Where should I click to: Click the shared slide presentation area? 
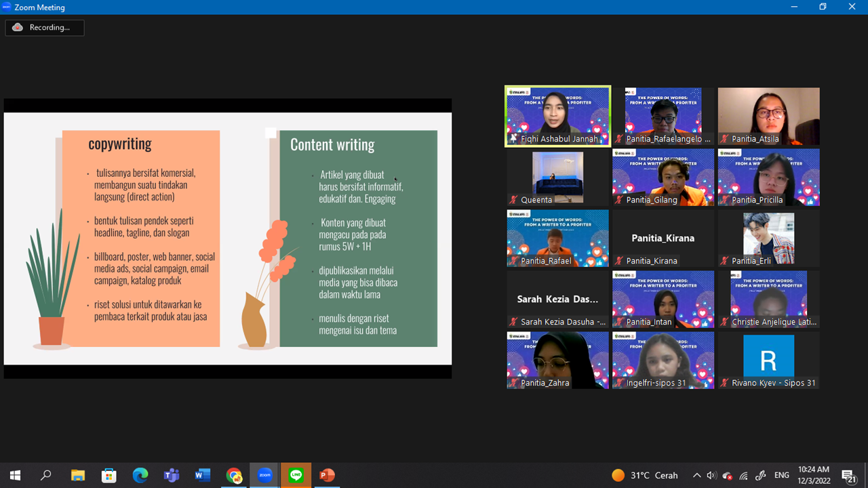click(228, 238)
